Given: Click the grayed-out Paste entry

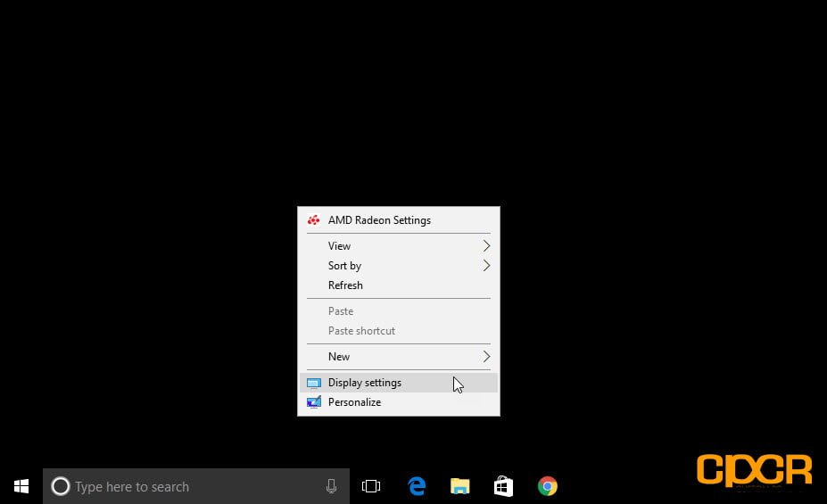Looking at the screenshot, I should click(x=398, y=311).
